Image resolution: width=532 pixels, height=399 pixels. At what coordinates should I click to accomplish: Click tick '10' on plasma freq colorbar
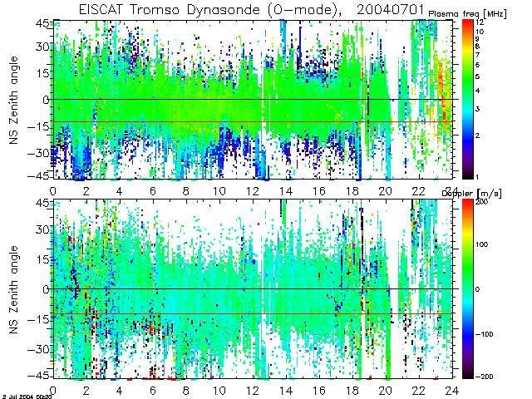coord(480,32)
